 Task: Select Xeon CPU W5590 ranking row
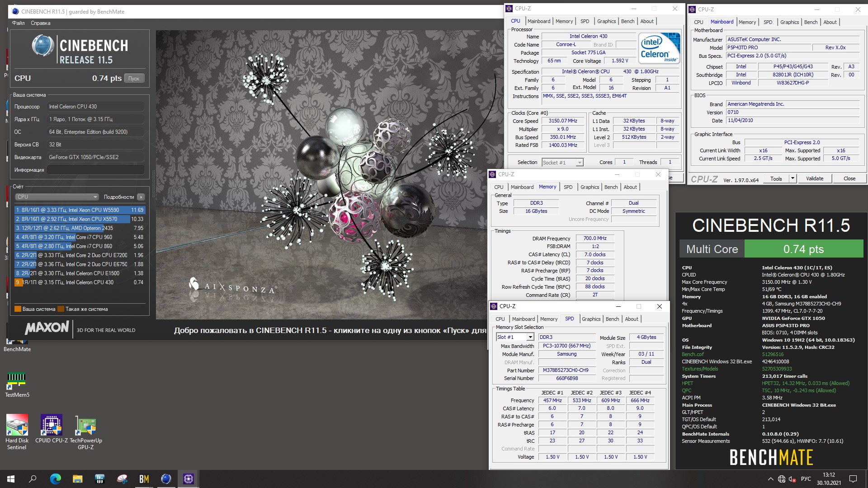click(80, 210)
